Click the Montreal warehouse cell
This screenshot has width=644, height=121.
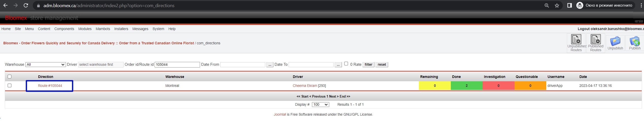[172, 86]
